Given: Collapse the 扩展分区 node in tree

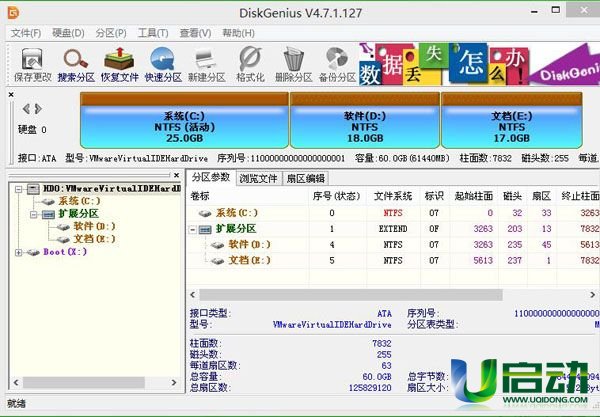Looking at the screenshot, I should coord(34,214).
